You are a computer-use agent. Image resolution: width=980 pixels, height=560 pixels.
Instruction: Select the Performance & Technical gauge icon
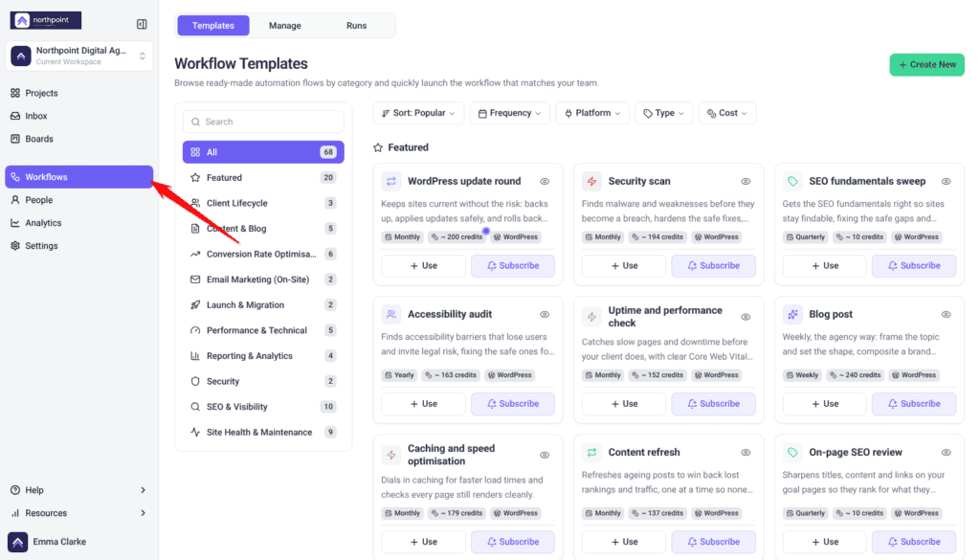tap(195, 330)
